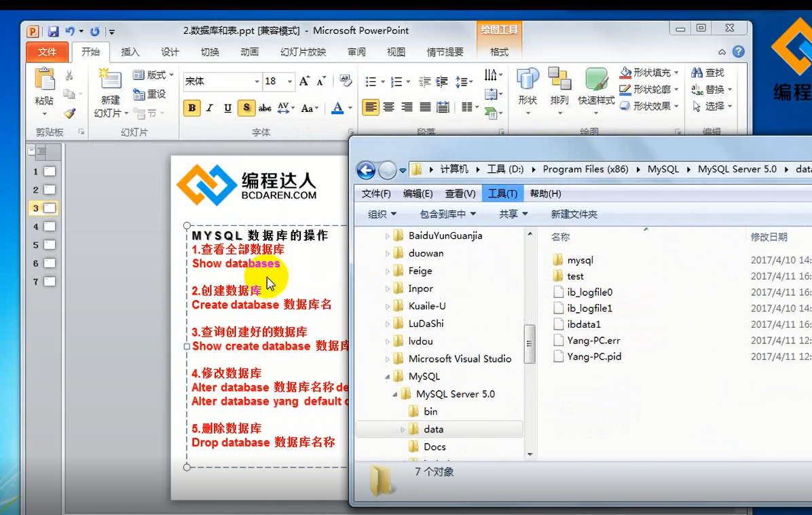Open the Share with dropdown in Explorer
This screenshot has height=515, width=812.
click(513, 214)
